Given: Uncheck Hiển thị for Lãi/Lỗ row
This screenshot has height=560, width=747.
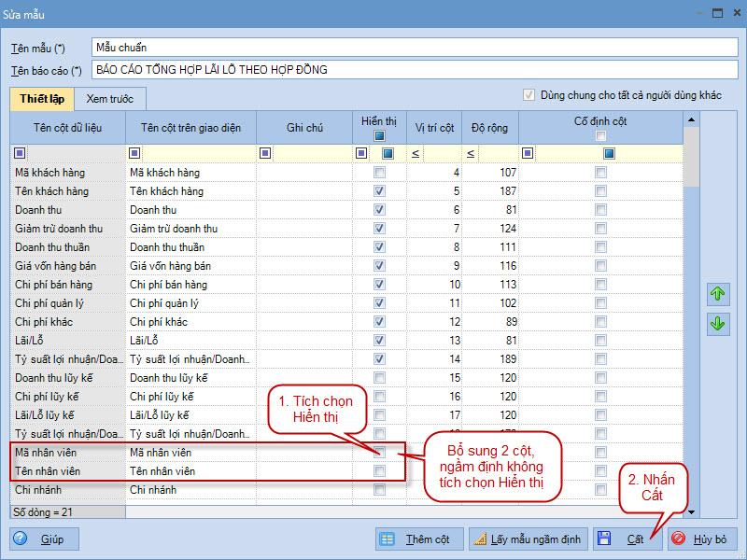Looking at the screenshot, I should coord(379,341).
